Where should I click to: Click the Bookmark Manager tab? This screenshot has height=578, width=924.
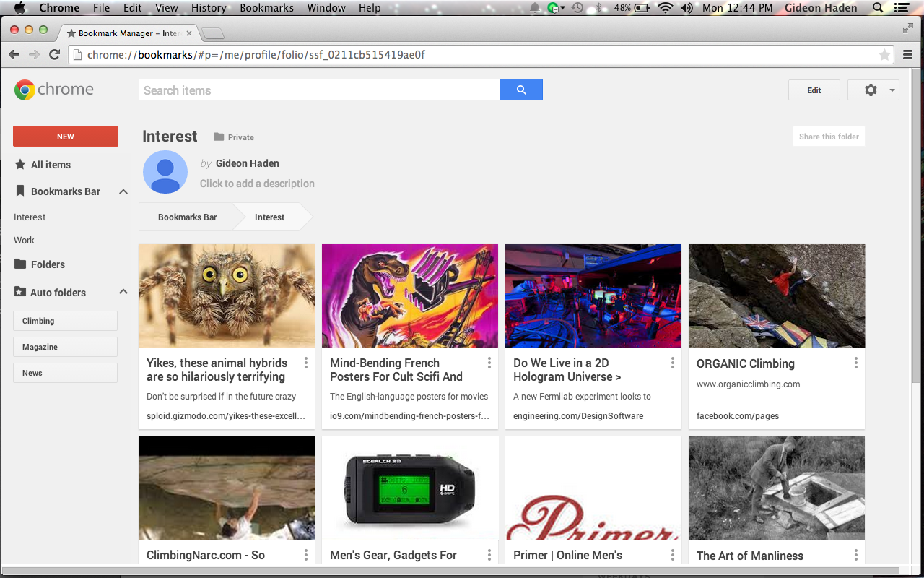[x=130, y=33]
